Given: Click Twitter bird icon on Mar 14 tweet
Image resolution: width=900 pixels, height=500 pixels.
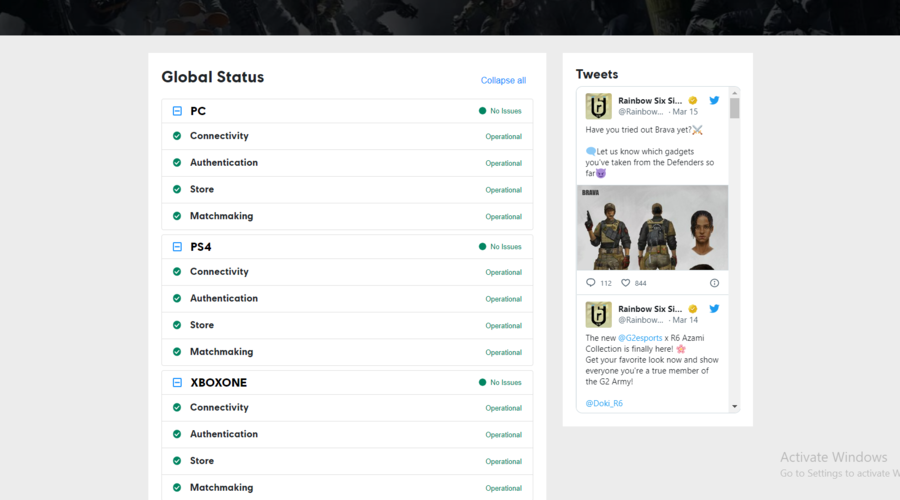Looking at the screenshot, I should click(714, 309).
